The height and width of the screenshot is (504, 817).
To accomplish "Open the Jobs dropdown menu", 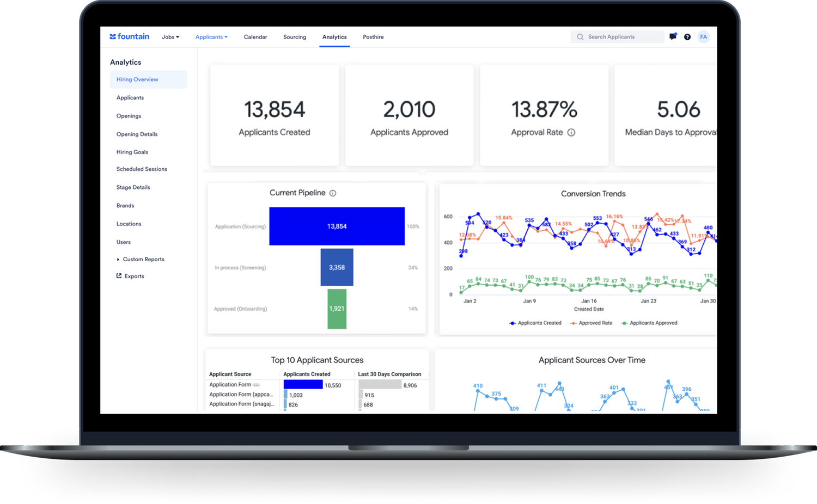I will (x=170, y=36).
